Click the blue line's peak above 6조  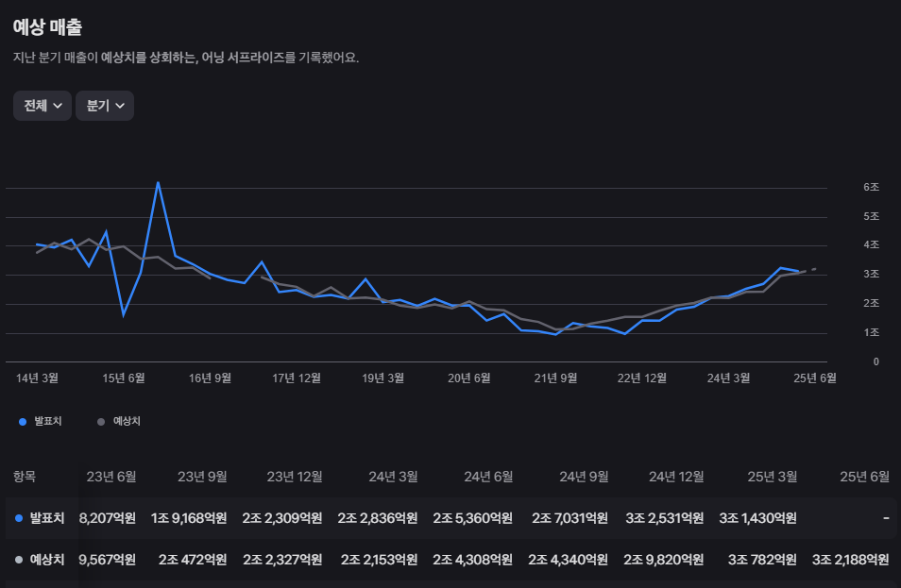pos(158,182)
